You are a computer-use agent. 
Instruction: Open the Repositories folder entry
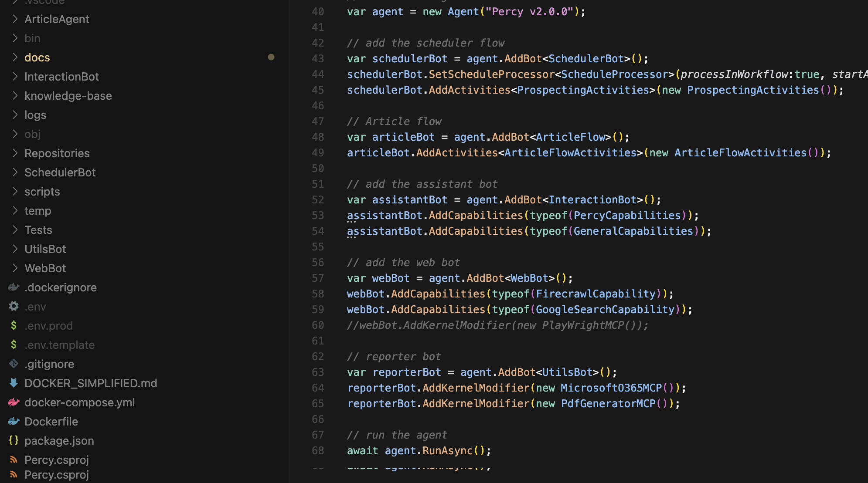tap(57, 153)
